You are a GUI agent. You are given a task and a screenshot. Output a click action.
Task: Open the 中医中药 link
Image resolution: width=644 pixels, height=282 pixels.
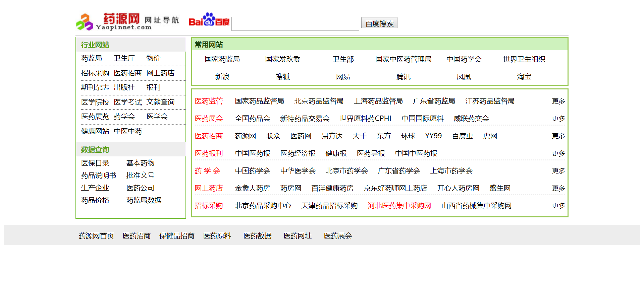pos(128,131)
